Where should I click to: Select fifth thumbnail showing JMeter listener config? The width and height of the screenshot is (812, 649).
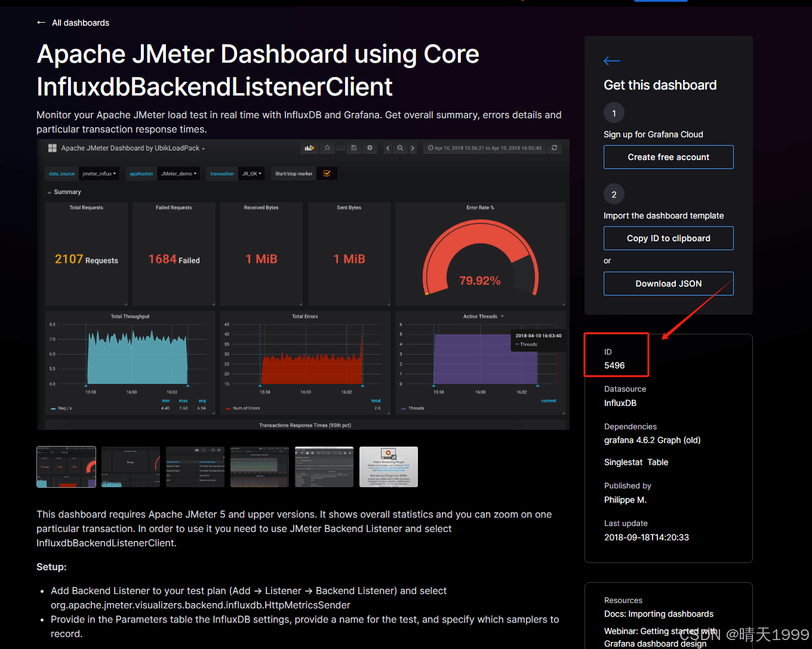point(324,467)
